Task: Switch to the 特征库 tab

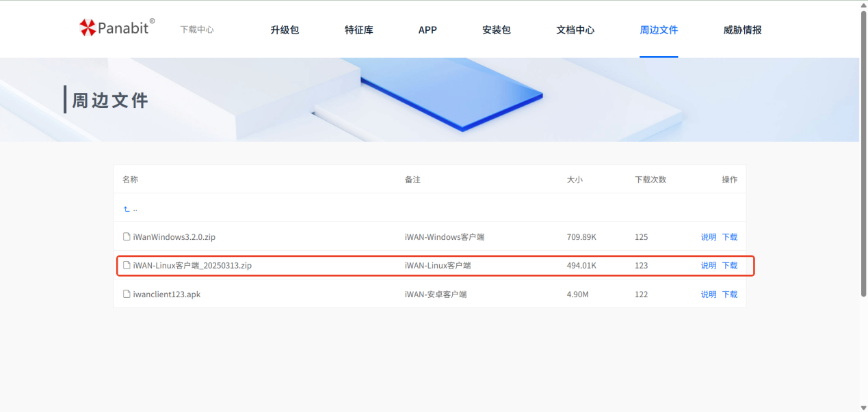Action: (359, 30)
